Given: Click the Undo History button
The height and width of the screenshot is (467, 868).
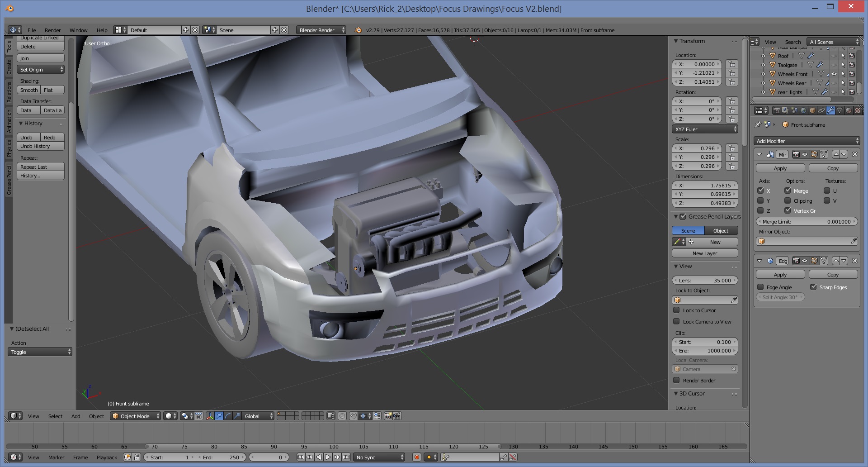Looking at the screenshot, I should (x=40, y=146).
